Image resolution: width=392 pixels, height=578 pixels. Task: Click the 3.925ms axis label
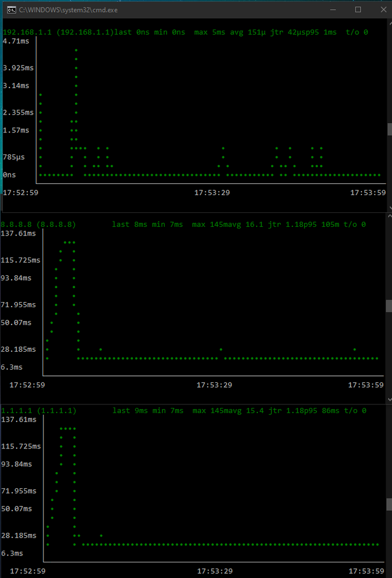click(18, 68)
